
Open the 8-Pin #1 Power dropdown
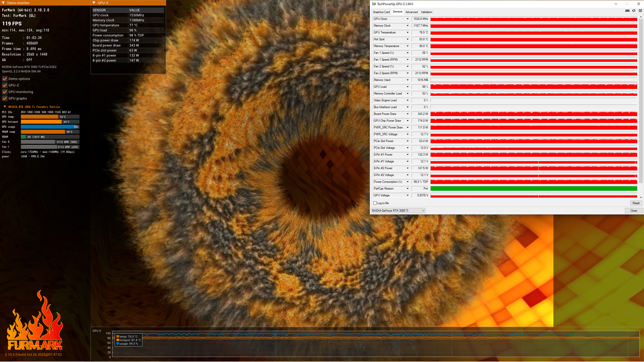[407, 155]
